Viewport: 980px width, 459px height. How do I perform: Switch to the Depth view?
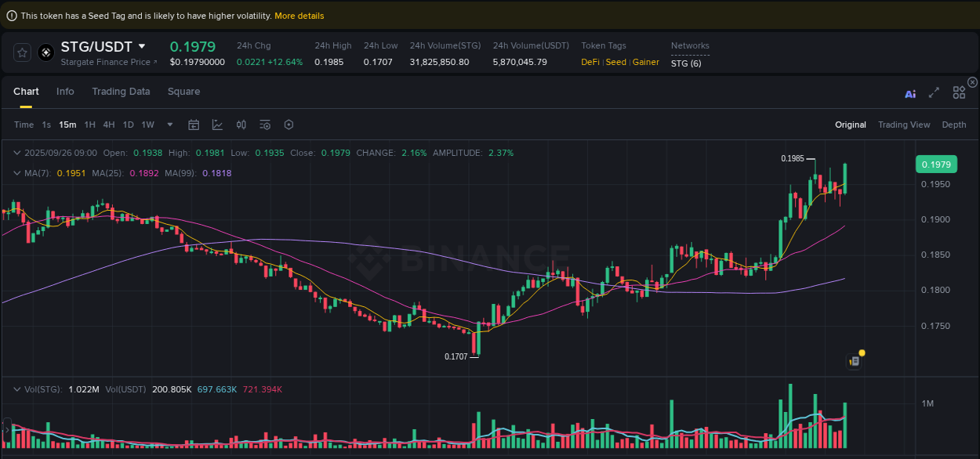(953, 125)
